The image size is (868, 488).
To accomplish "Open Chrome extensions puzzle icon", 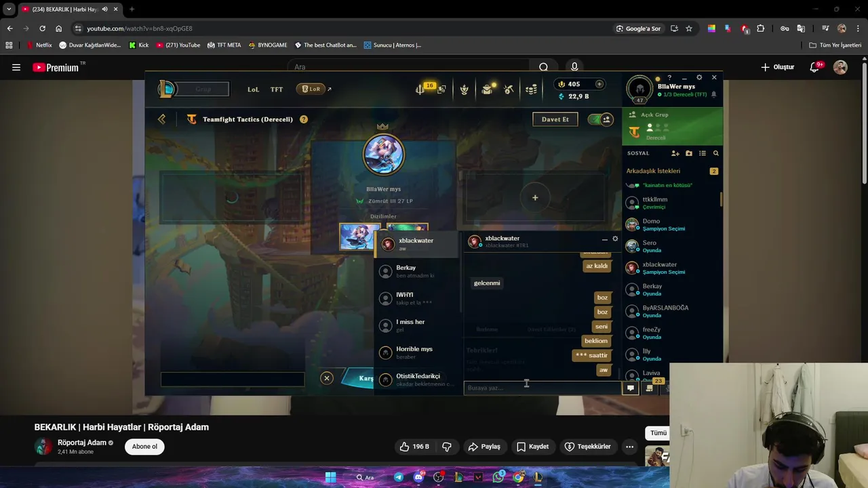I will (x=760, y=28).
